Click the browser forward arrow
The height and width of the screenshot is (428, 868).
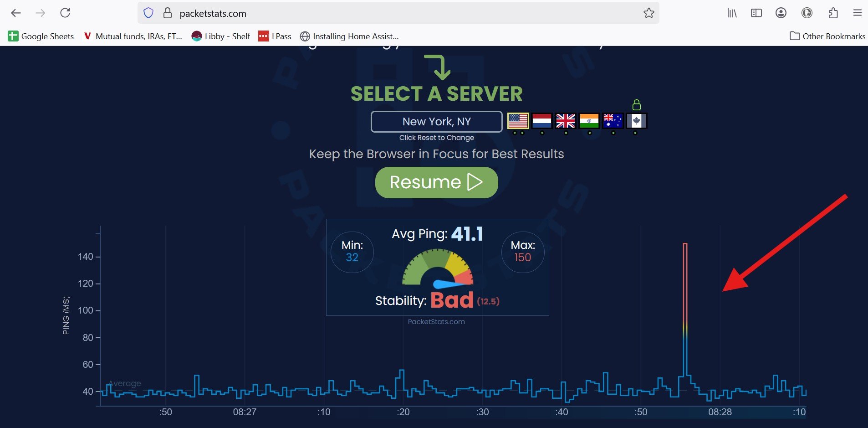pyautogui.click(x=41, y=13)
